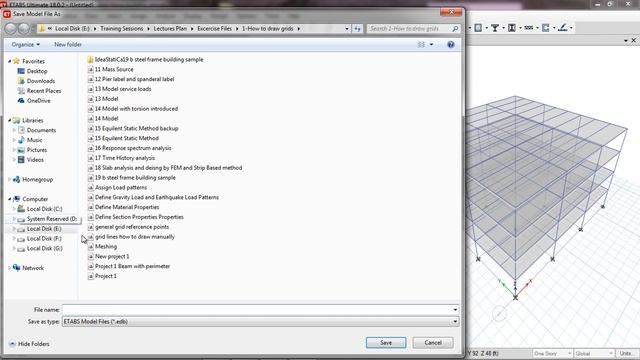Image resolution: width=640 pixels, height=360 pixels.
Task: Collapse the Computer group
Action: pos(10,199)
